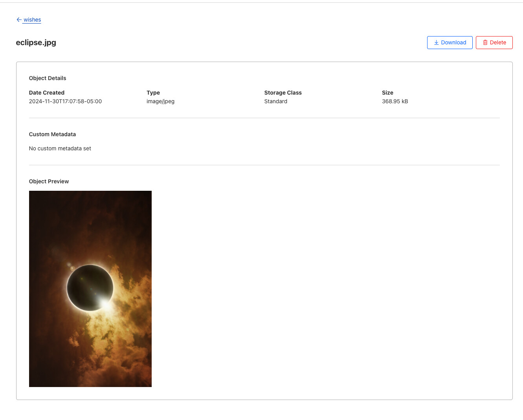Click the back arrow icon beside wishes

coord(19,20)
